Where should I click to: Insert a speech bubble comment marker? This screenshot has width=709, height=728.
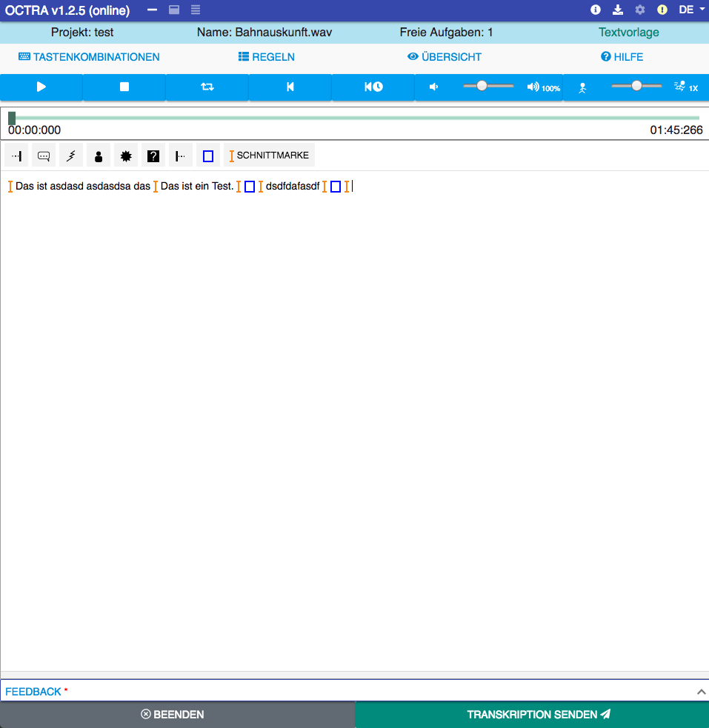[x=42, y=155]
